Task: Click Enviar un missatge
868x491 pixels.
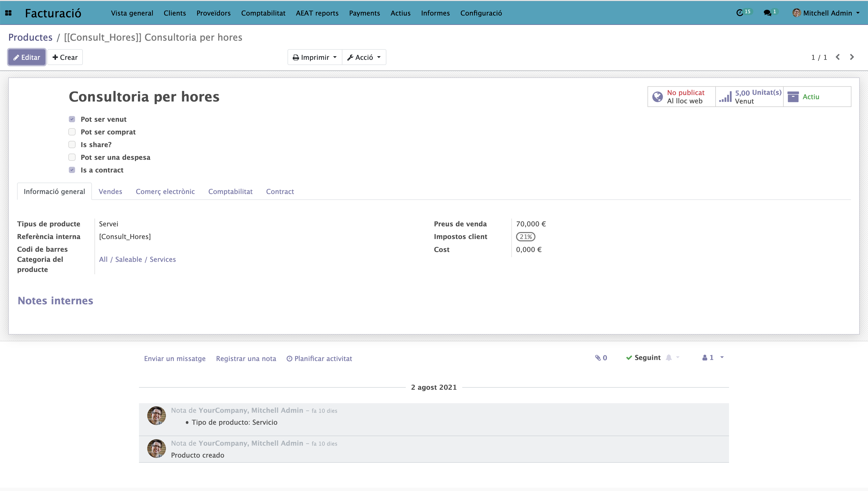Action: click(174, 358)
